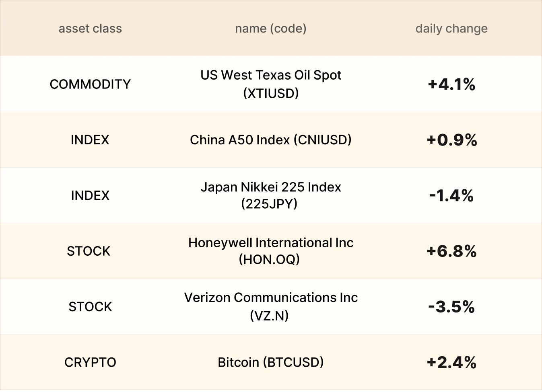
Task: Select INDEX cell in China A50 row
Action: coord(90,140)
